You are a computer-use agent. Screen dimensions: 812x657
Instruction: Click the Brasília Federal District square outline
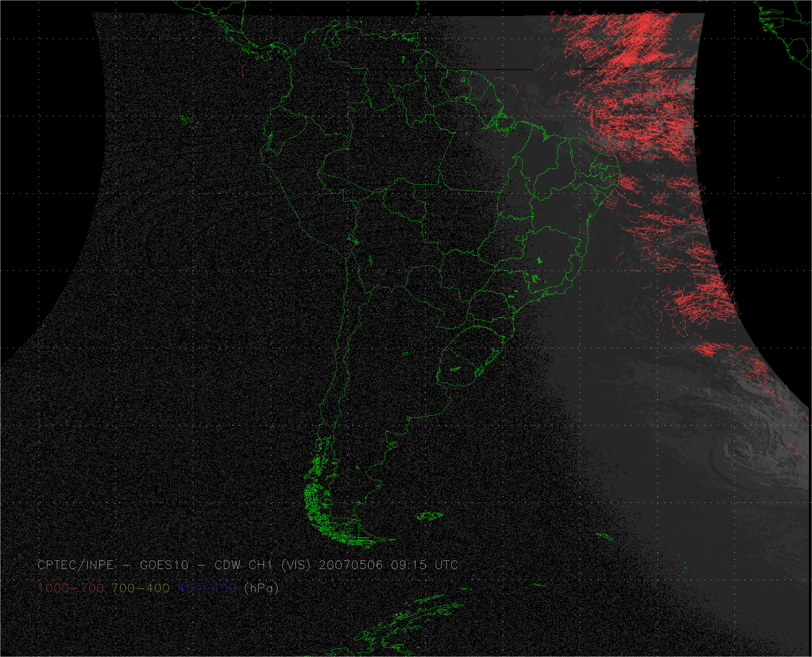(x=520, y=238)
